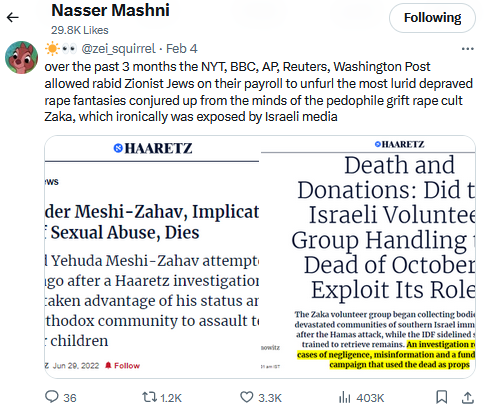Open right Haaretz Death and Donations image
Screen dimensions: 486x412
pos(368,257)
